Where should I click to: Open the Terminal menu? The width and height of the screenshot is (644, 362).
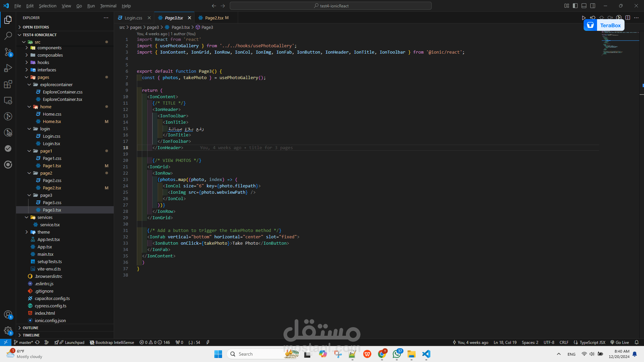108,6
